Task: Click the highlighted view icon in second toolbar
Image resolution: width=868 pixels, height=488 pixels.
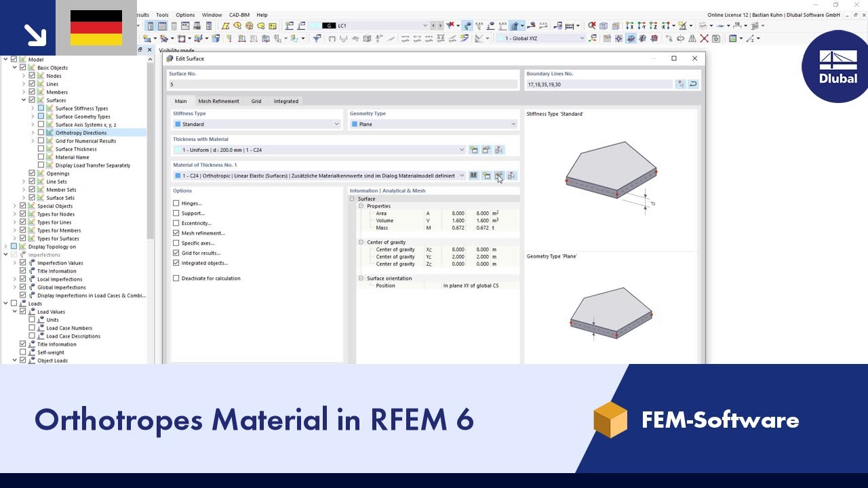Action: click(x=631, y=39)
